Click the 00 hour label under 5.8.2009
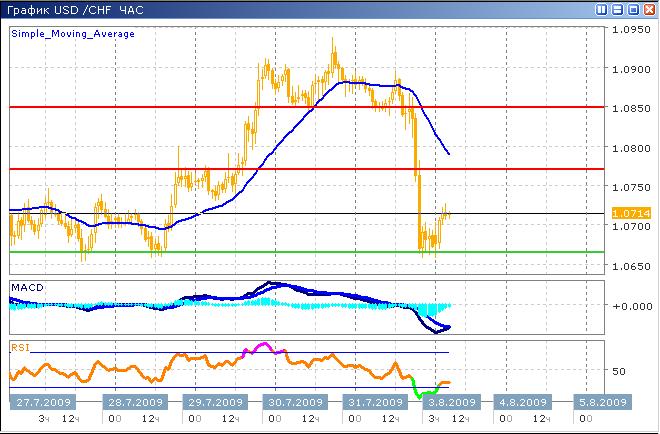Screen dimensions: 660x434 [585, 418]
